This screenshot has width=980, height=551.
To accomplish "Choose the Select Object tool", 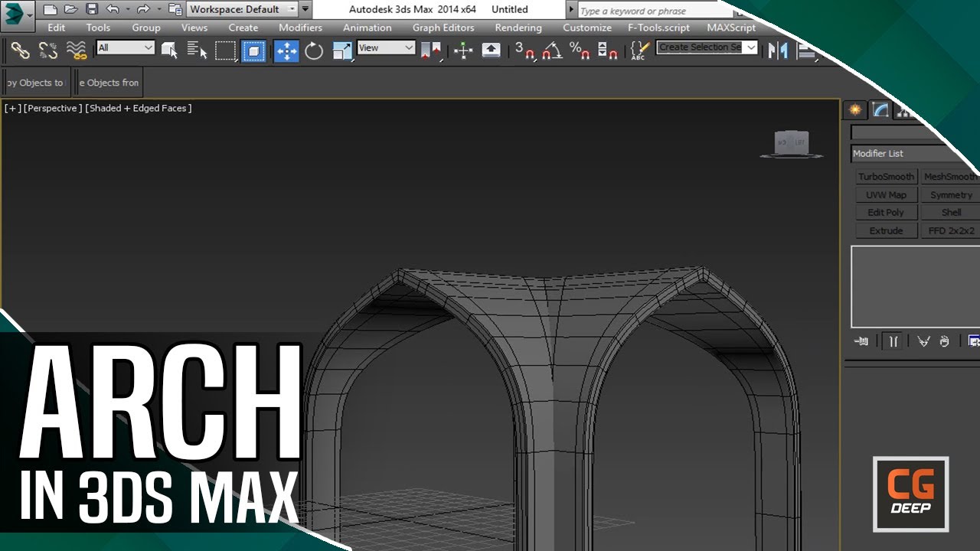I will [x=169, y=51].
